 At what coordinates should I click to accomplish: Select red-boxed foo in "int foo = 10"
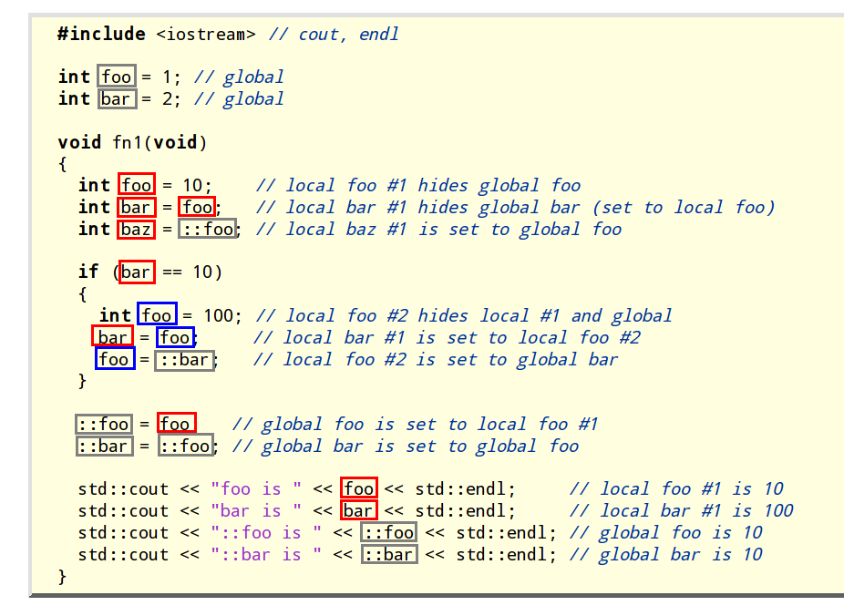pos(137,186)
